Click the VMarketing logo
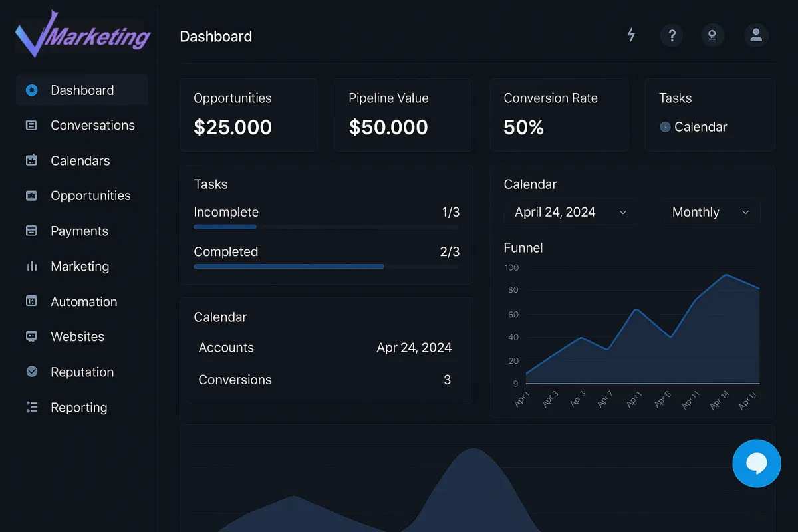 [x=82, y=35]
